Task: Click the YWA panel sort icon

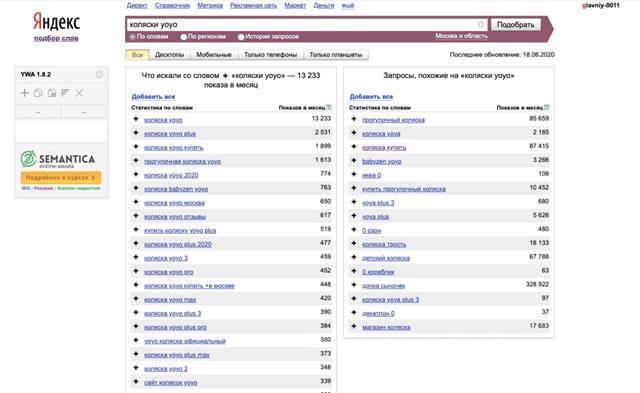Action: pyautogui.click(x=65, y=93)
